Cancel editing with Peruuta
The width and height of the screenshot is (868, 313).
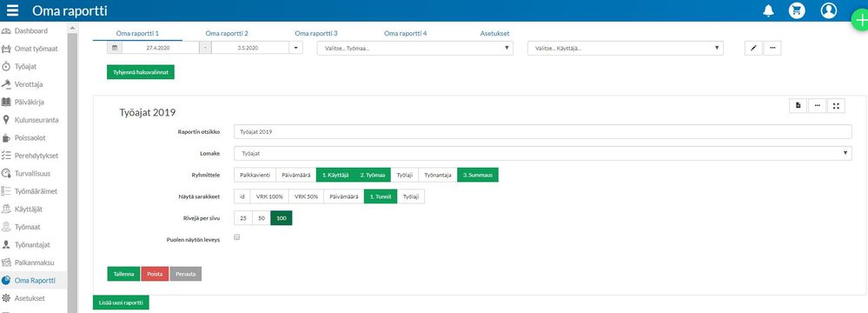[185, 274]
